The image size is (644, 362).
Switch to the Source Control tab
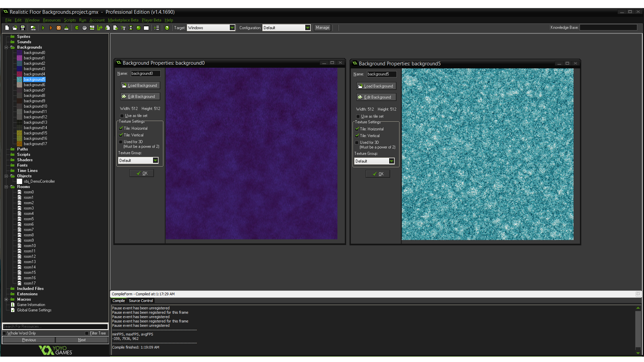click(141, 301)
